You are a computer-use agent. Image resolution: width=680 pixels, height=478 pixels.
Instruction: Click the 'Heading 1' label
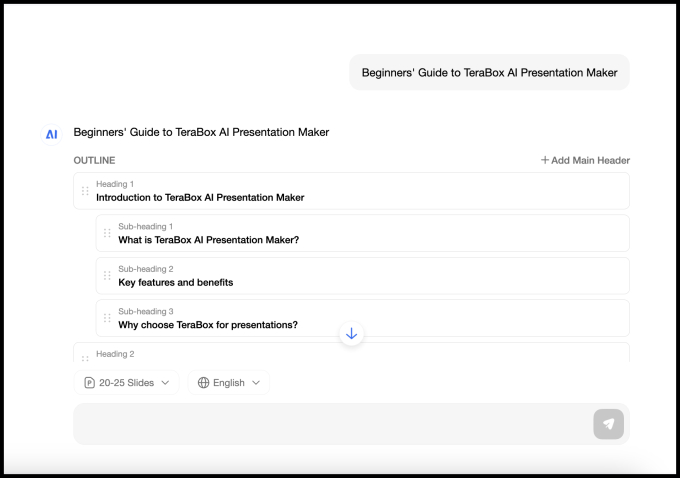tap(115, 184)
